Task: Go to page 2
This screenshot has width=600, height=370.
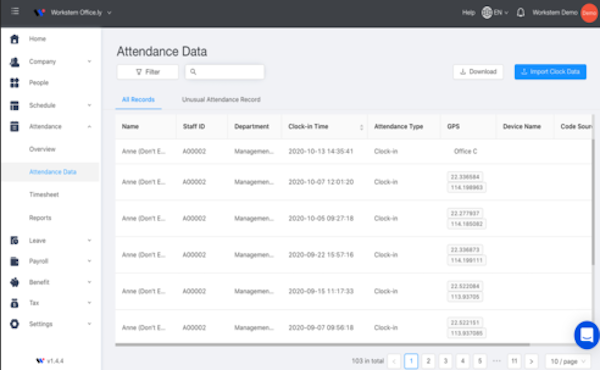Action: [428, 361]
